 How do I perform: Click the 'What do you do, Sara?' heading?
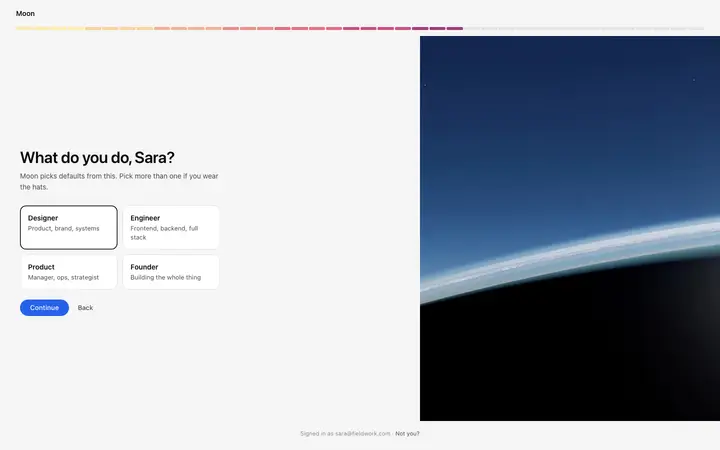click(x=97, y=158)
